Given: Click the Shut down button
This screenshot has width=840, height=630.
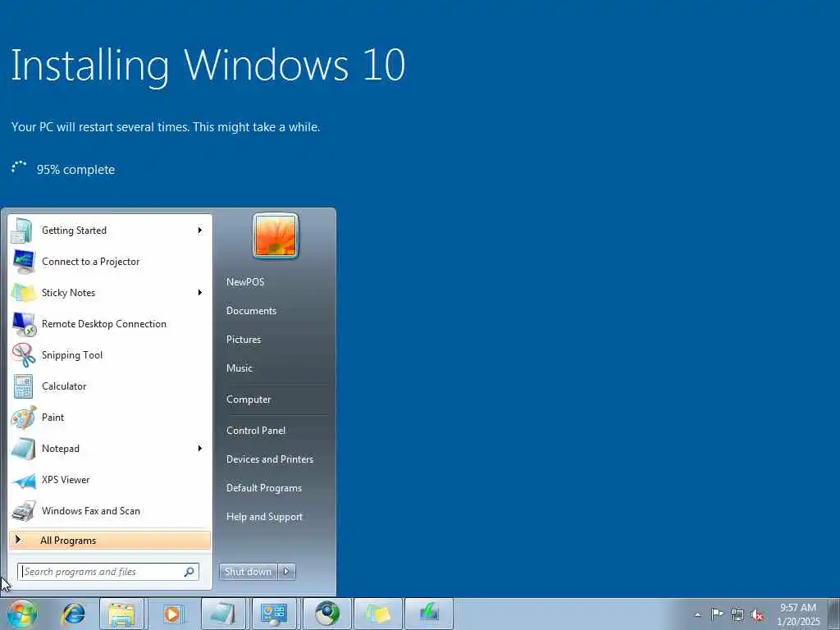Looking at the screenshot, I should 249,572.
